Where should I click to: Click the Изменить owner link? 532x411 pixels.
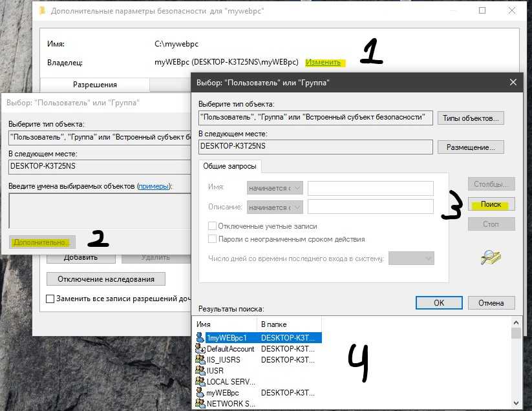point(323,63)
